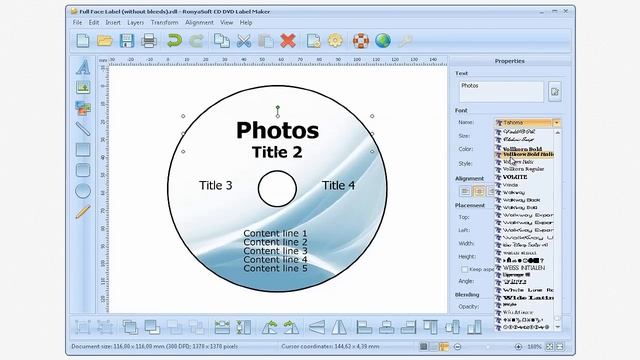The image size is (640, 360).
Task: Choose WEISS INITIALEN font
Action: tap(524, 268)
